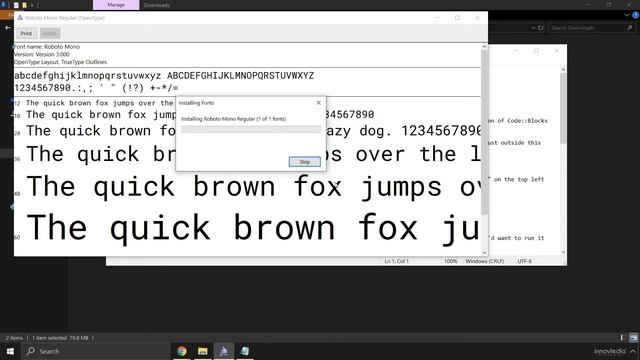Minimize the Notepad window
The width and height of the screenshot is (640, 360).
(516, 51)
